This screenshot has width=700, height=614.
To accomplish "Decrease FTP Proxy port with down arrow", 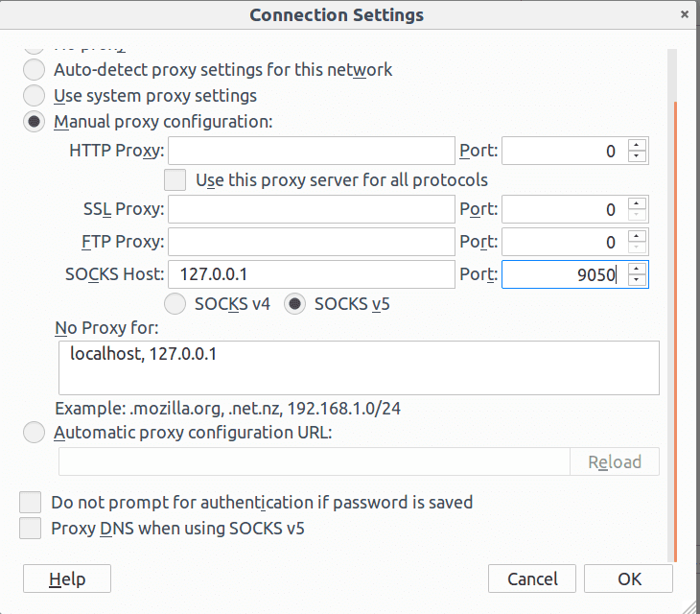I will [638, 248].
